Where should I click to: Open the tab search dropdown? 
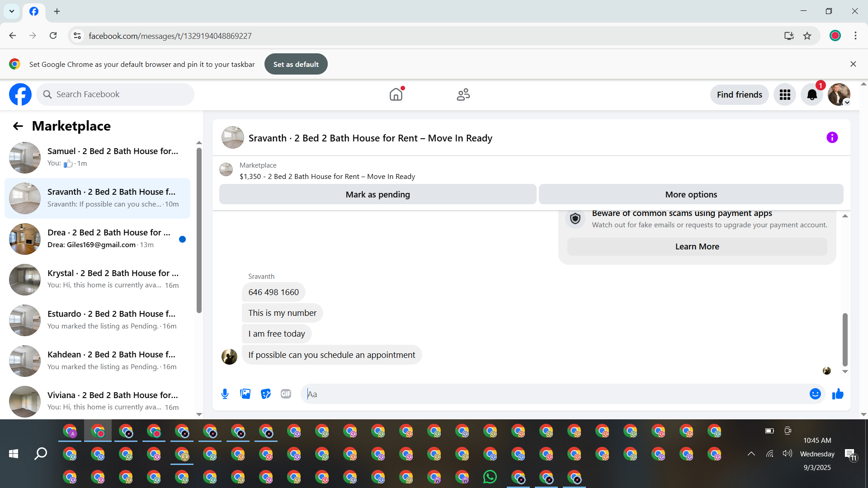[x=12, y=11]
